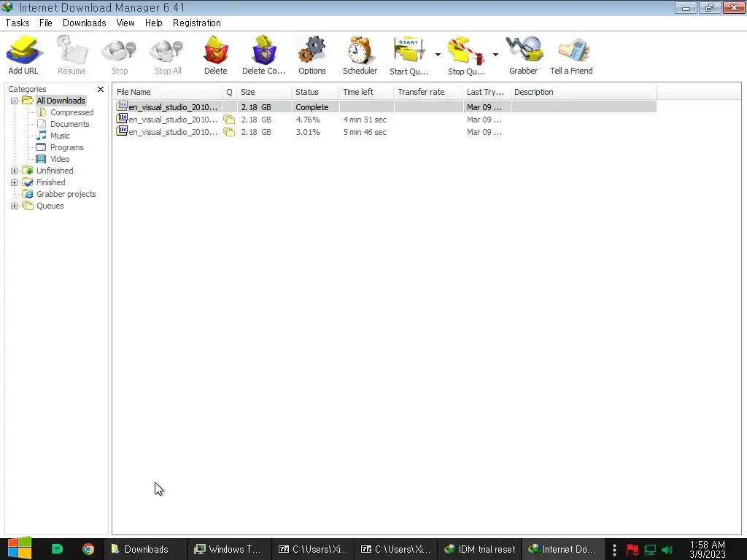Sort by Last Try column header
The width and height of the screenshot is (747, 560).
point(487,92)
